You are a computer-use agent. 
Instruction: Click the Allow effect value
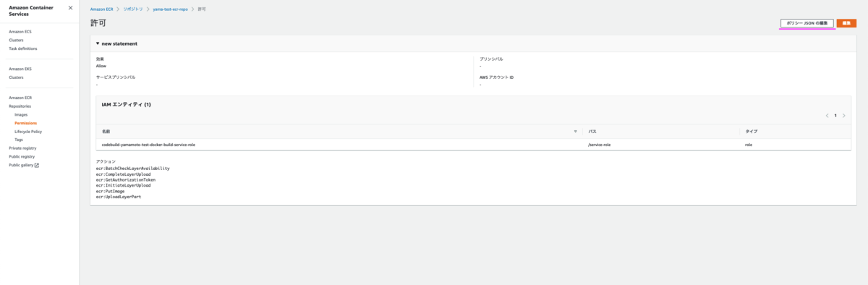[x=101, y=66]
